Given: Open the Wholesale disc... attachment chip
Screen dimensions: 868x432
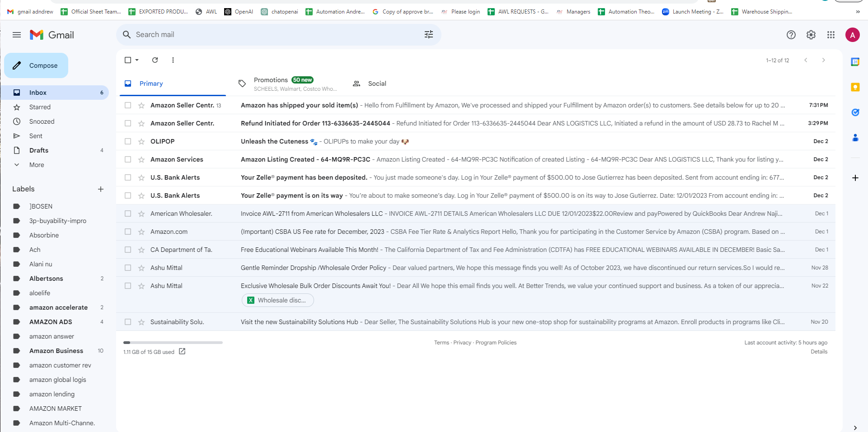Looking at the screenshot, I should click(x=278, y=300).
